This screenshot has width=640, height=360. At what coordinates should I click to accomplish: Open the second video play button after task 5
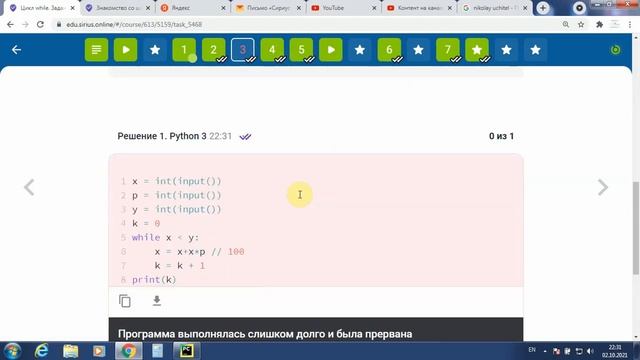point(331,50)
